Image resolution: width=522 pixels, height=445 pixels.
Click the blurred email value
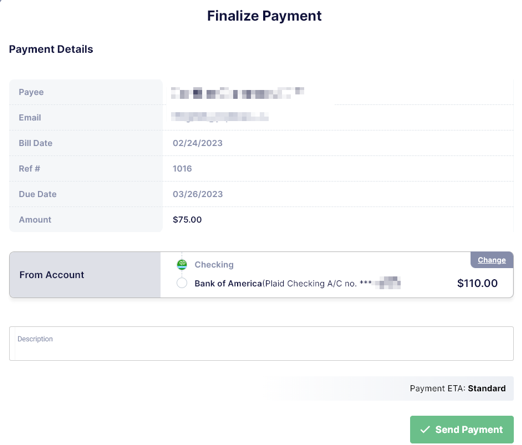coord(220,117)
